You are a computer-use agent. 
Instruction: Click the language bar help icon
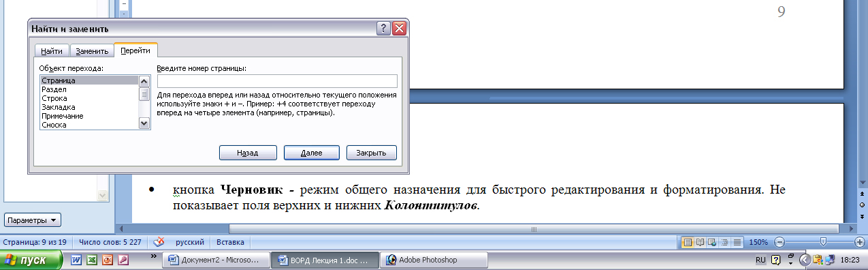click(x=776, y=260)
